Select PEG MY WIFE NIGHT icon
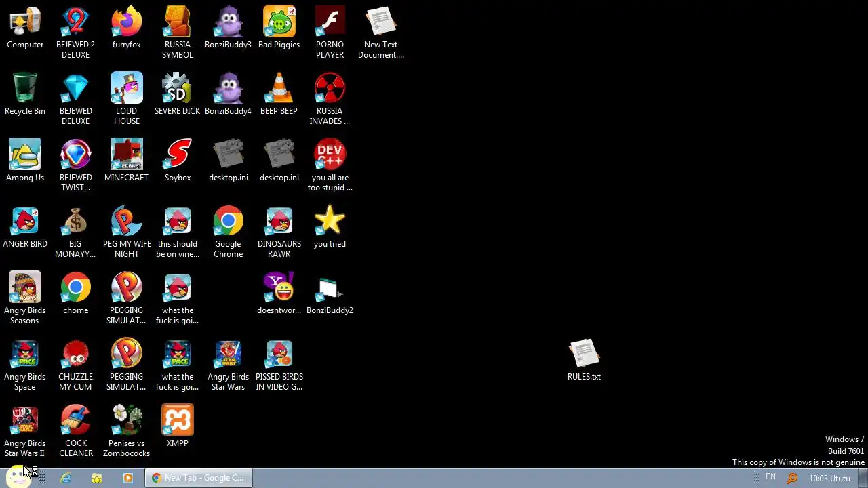This screenshot has width=868, height=488. (126, 222)
